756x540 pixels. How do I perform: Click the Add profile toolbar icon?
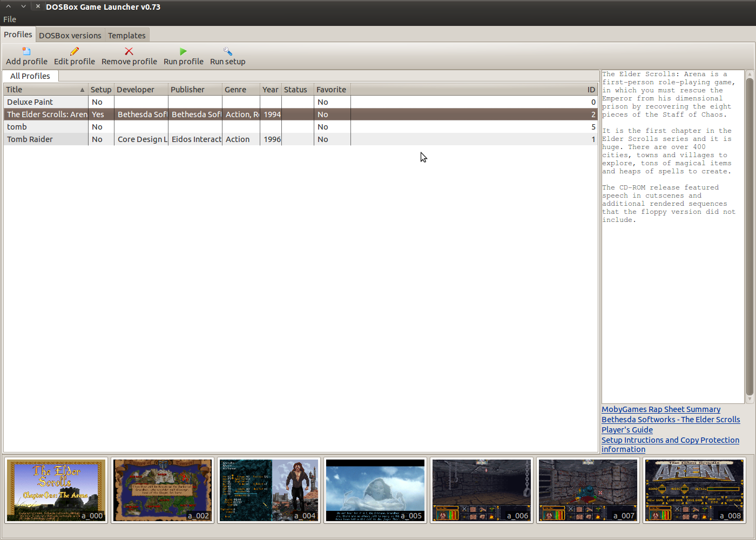click(26, 51)
